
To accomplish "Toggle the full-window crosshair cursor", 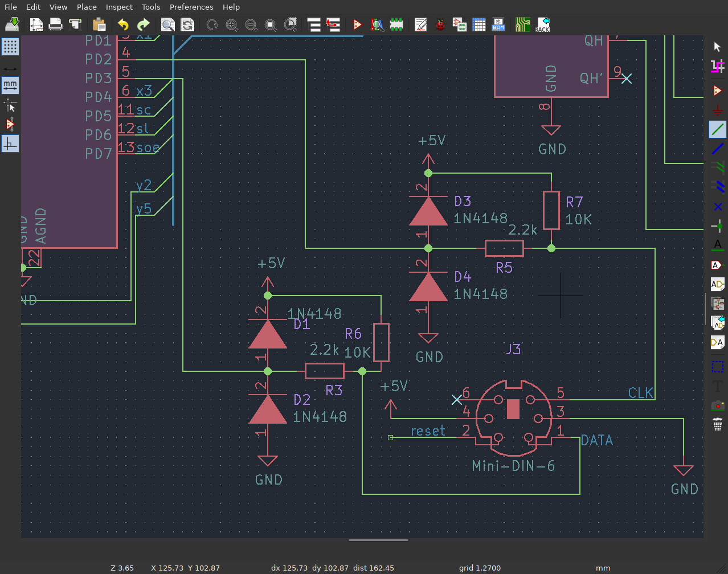I will (10, 105).
